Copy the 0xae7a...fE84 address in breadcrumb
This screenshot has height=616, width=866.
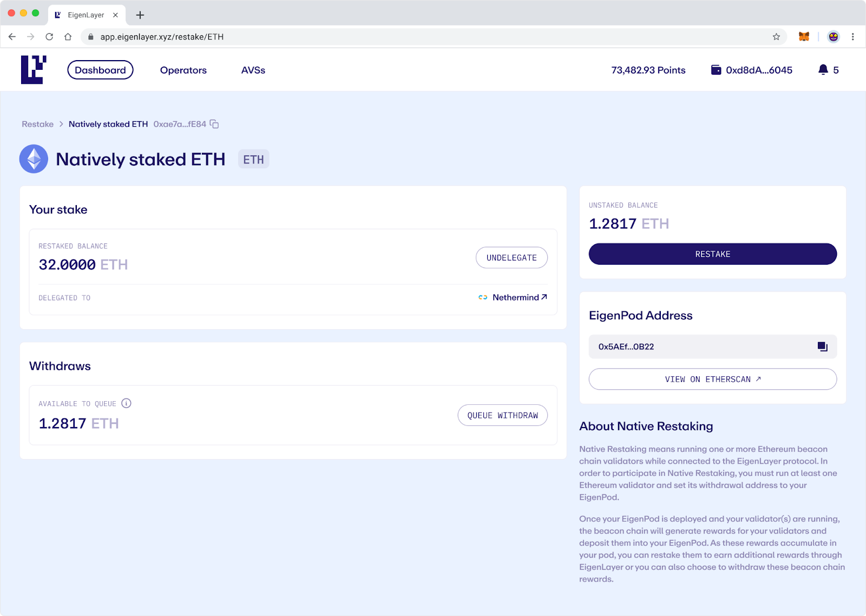point(214,124)
